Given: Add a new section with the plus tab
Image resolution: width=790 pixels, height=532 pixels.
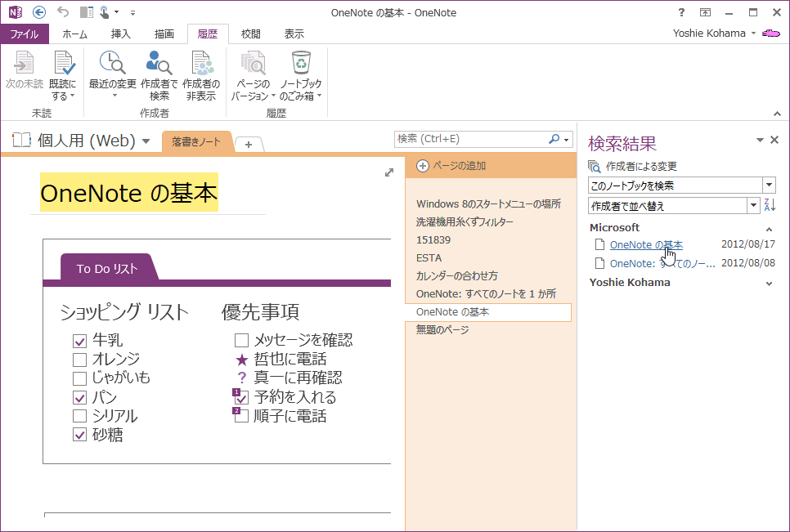Looking at the screenshot, I should [x=249, y=145].
